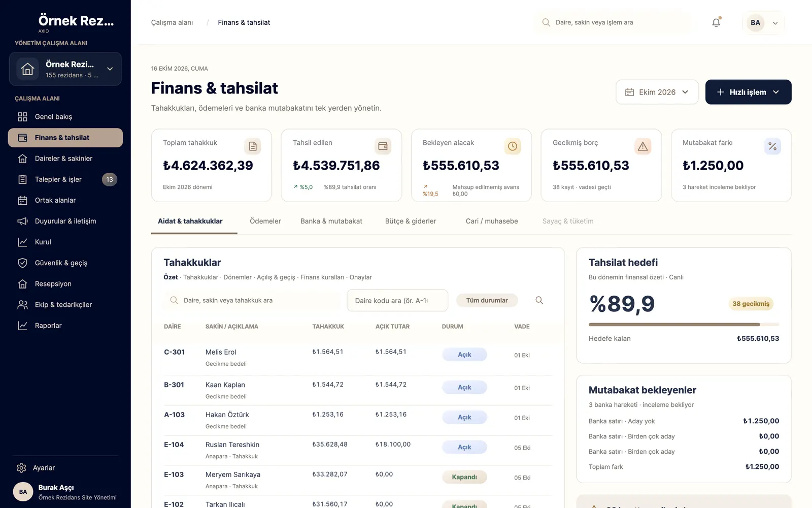Viewport: 812px width, 508px height.
Task: Open the Hızlı işlem dropdown menu
Action: point(748,92)
